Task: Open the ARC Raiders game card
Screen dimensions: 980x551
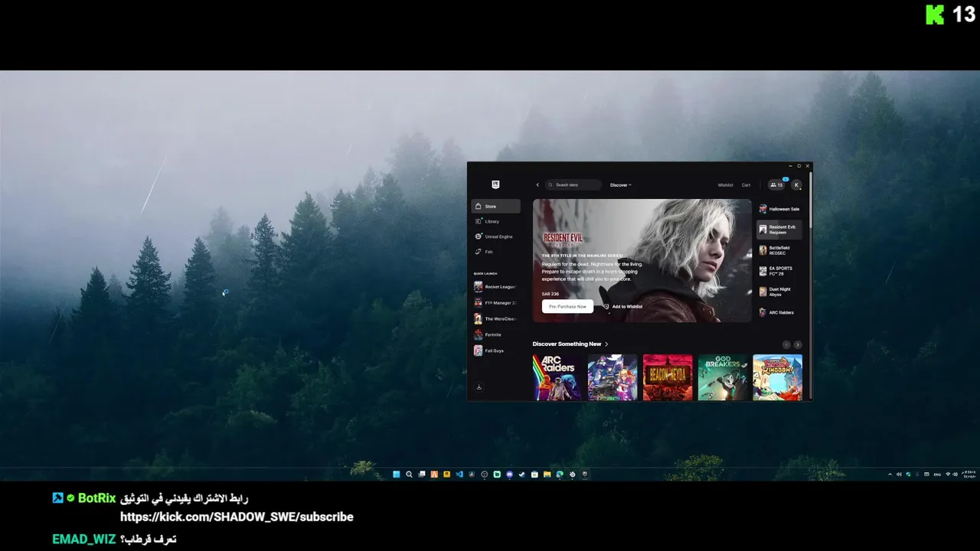Action: click(x=557, y=377)
